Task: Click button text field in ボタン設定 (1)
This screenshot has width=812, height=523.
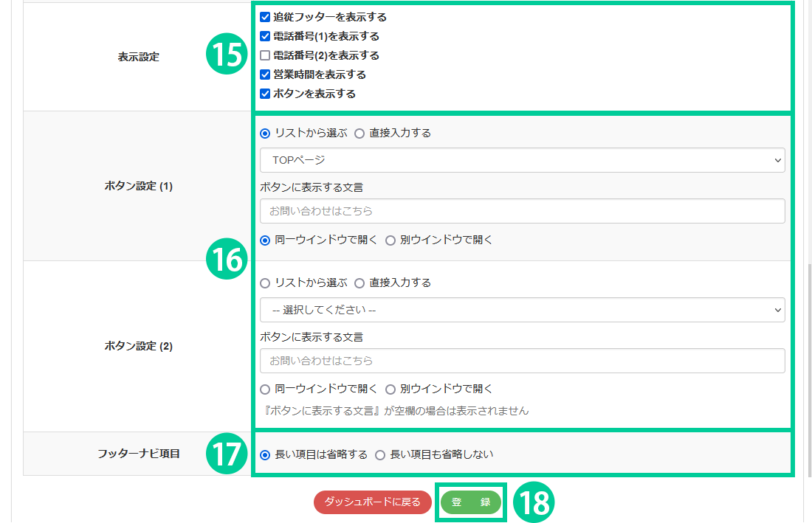Action: click(x=522, y=211)
